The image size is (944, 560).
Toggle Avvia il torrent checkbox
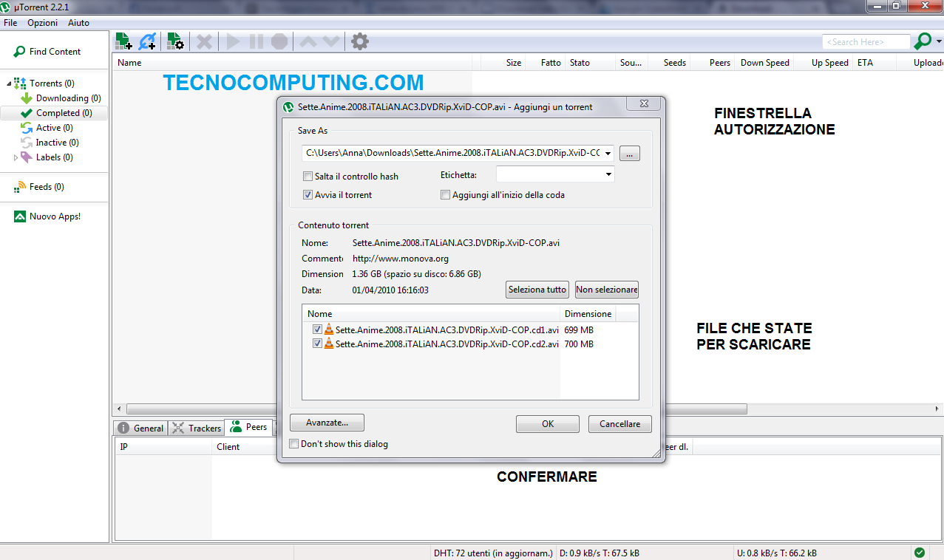308,195
